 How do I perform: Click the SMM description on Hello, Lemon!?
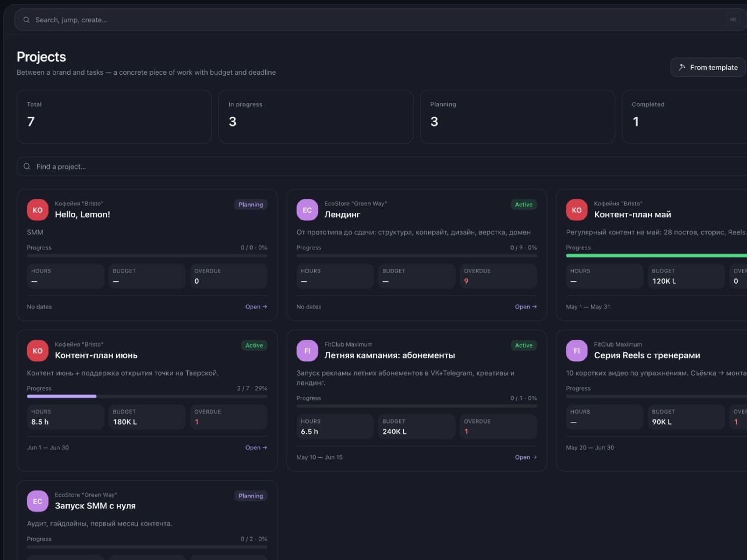click(x=35, y=232)
